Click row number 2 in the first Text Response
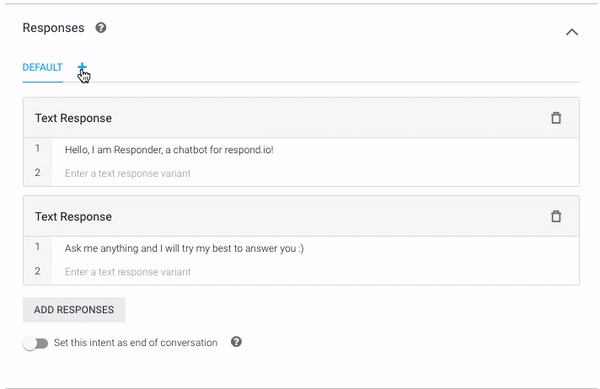 pyautogui.click(x=38, y=173)
